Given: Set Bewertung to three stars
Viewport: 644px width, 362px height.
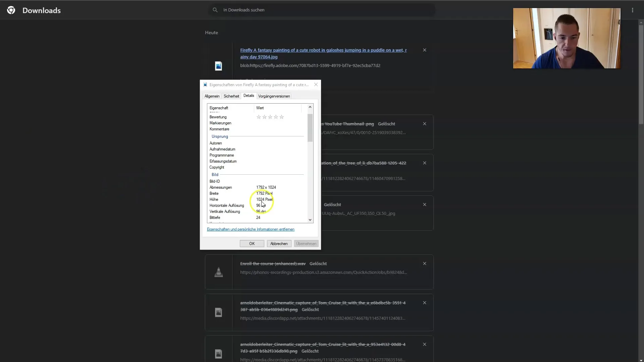Looking at the screenshot, I should [270, 117].
